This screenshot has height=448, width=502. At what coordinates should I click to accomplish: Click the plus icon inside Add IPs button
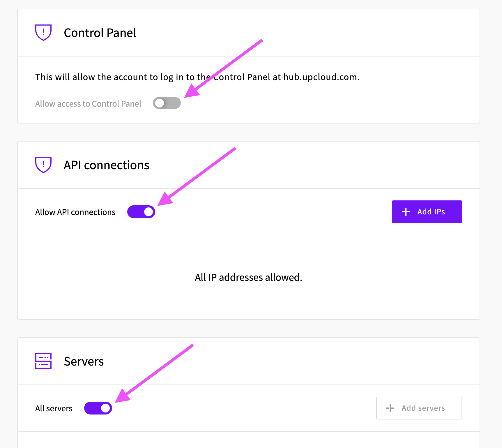click(x=406, y=212)
